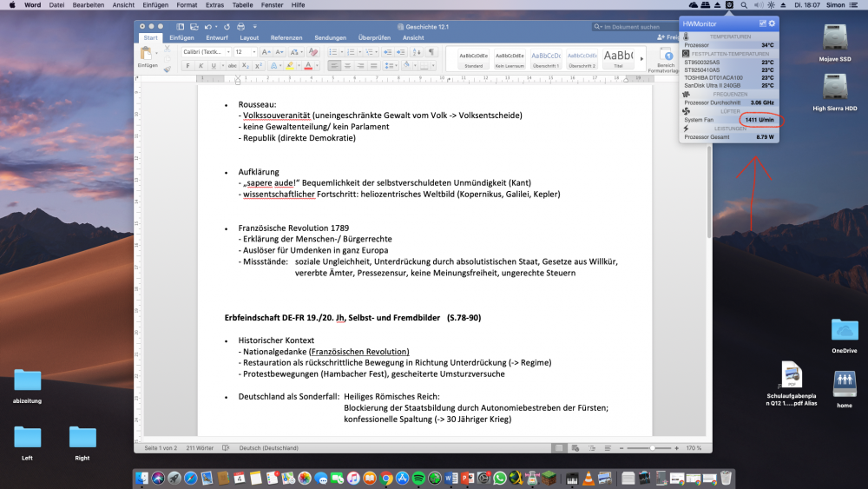Viewport: 868px width, 489px height.
Task: Toggle strikethrough abc formatting
Action: 232,66
